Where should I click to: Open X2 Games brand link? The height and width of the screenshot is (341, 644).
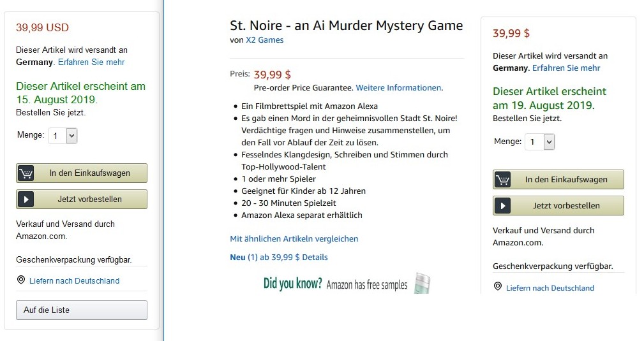(x=264, y=40)
